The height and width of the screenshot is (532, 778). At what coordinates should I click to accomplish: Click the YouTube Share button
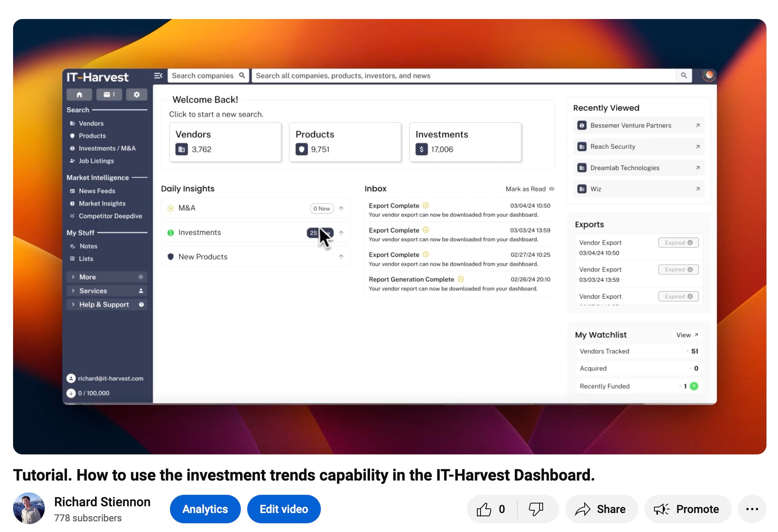coord(601,509)
